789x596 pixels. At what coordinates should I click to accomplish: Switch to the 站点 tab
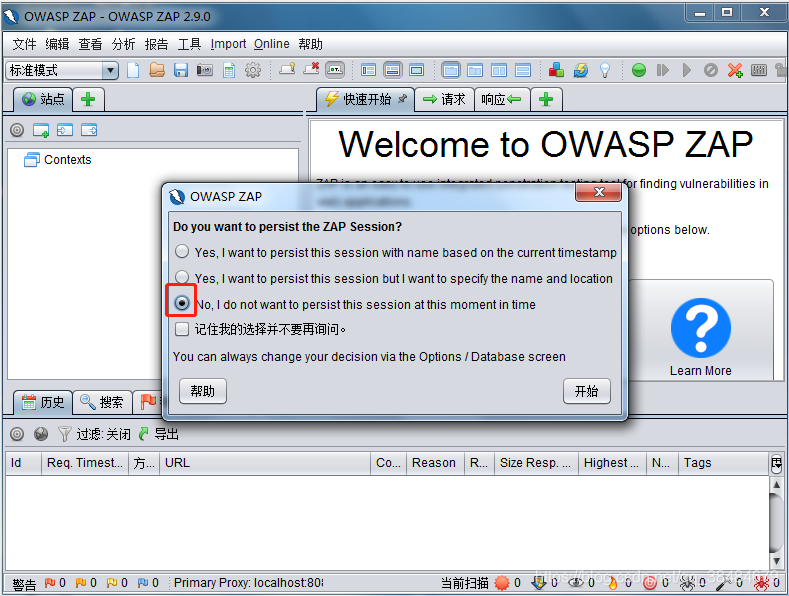tap(43, 99)
